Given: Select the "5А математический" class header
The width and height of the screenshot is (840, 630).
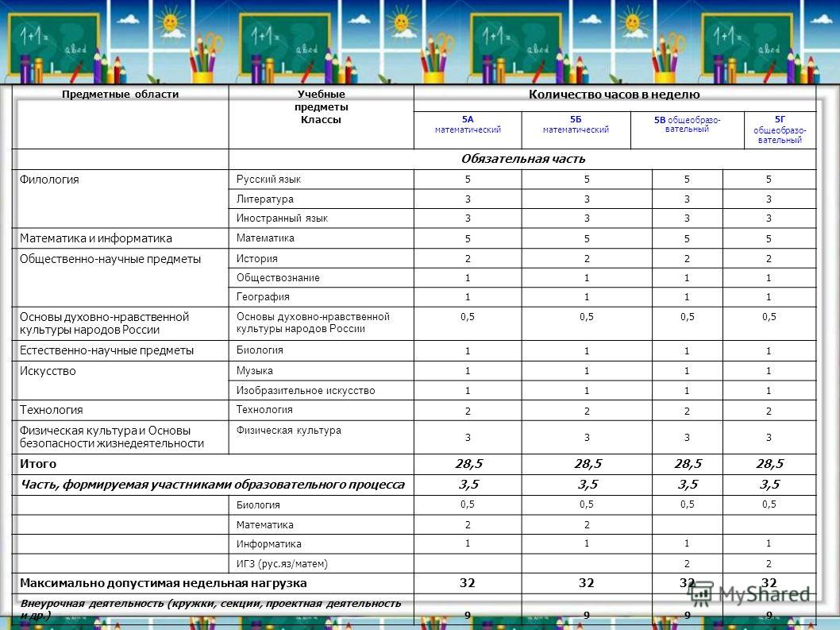Looking at the screenshot, I should pos(468,125).
